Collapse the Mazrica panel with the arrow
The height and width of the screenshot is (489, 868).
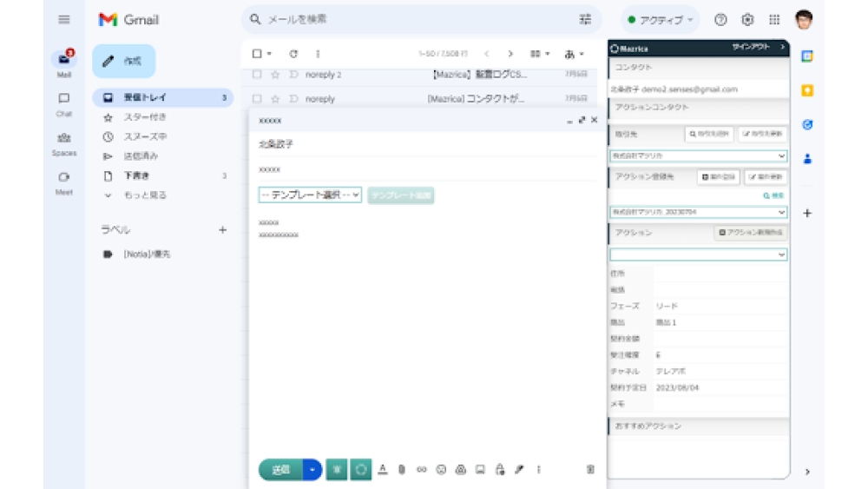(x=783, y=47)
